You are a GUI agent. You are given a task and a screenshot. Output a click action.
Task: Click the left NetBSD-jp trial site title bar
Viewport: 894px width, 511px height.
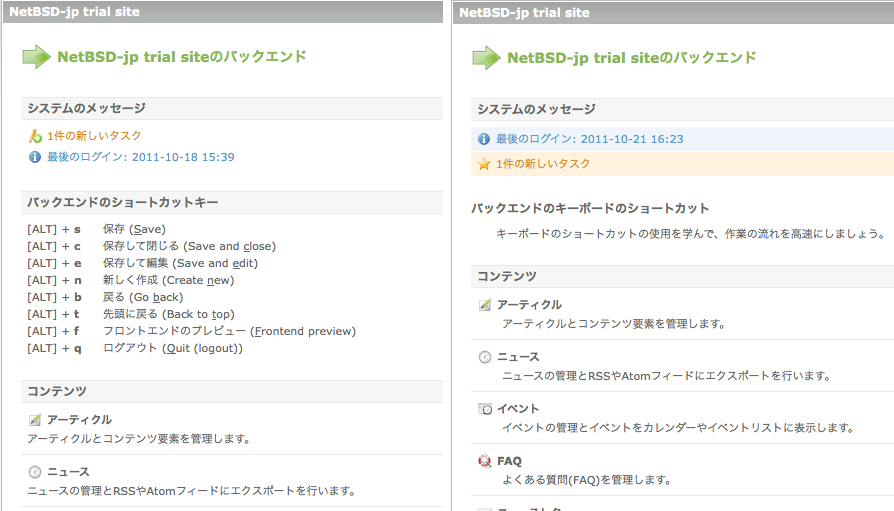(x=223, y=11)
